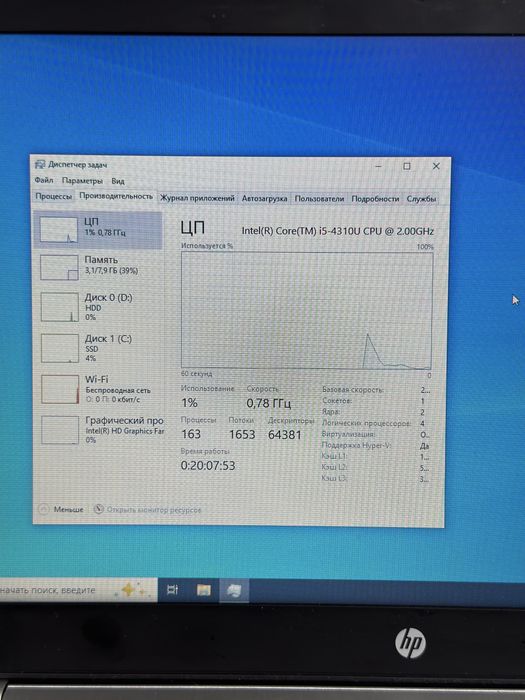
Task: Select Диск 1 (C:) SSD item
Action: (x=98, y=348)
